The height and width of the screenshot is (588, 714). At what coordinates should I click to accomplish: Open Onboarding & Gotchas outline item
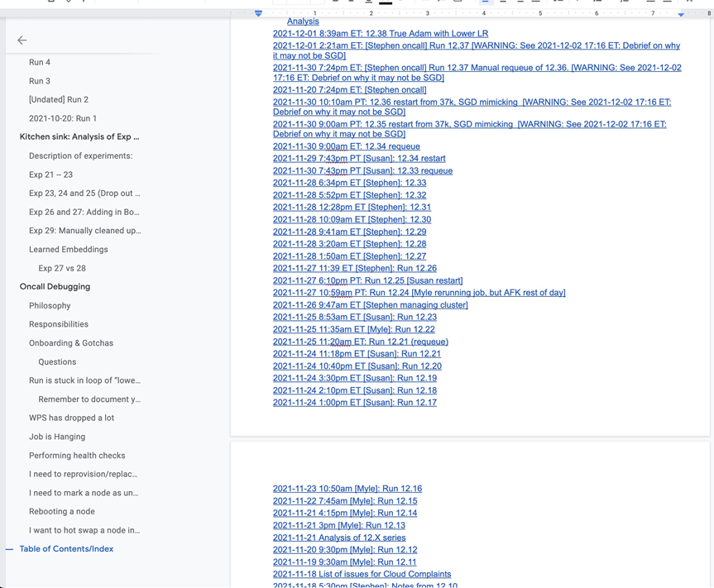coord(71,343)
